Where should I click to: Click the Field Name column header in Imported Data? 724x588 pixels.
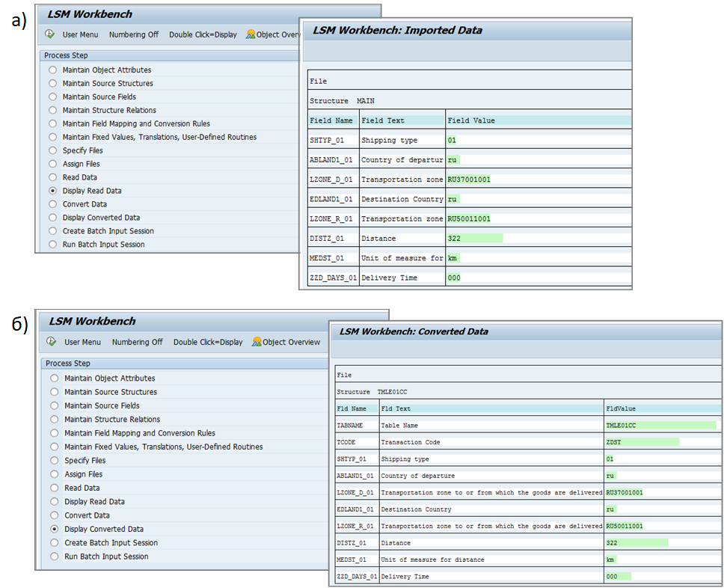click(x=331, y=120)
